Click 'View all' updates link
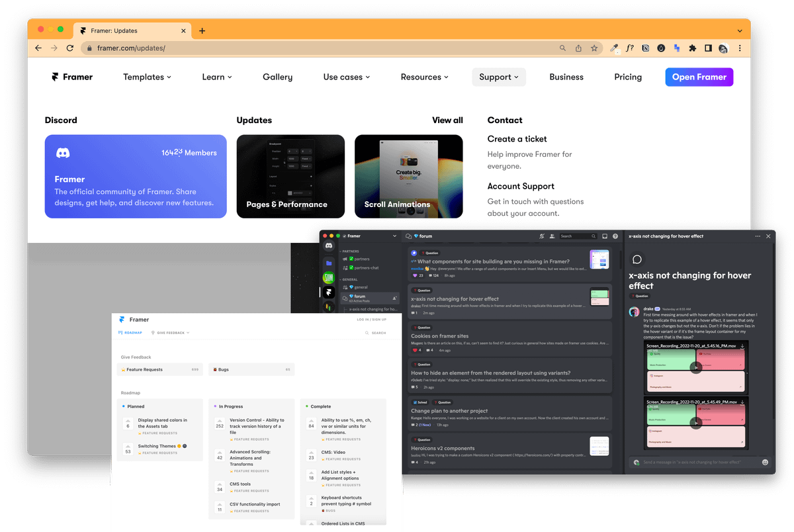 [x=448, y=120]
